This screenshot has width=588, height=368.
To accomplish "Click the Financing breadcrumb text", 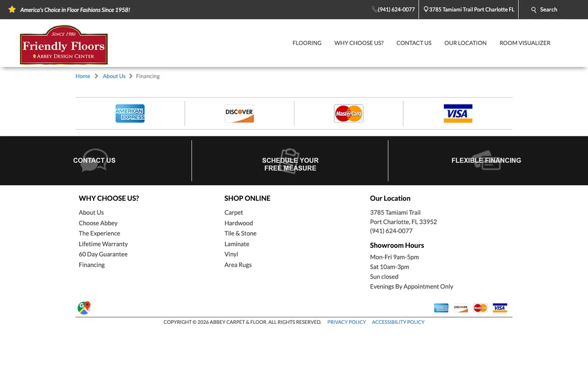I will 148,76.
